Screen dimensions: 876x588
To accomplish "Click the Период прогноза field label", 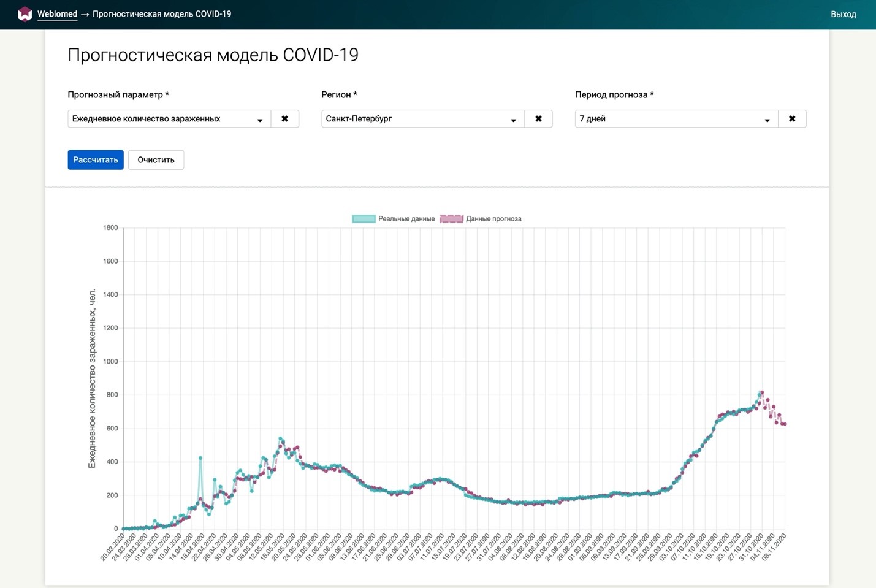I will 614,94.
